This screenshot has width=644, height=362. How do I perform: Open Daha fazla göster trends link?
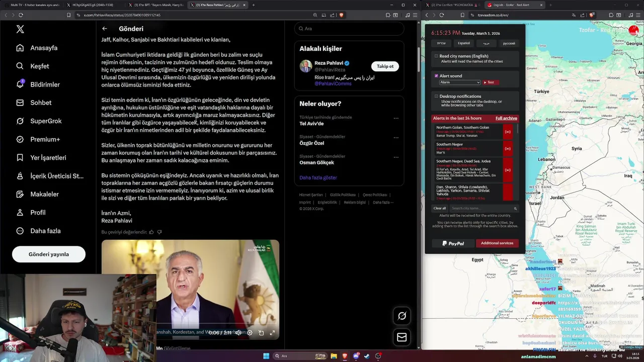pyautogui.click(x=318, y=177)
